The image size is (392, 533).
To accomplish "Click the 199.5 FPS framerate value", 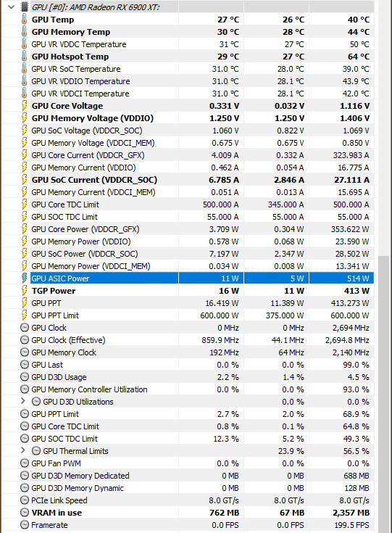I will pos(351,525).
